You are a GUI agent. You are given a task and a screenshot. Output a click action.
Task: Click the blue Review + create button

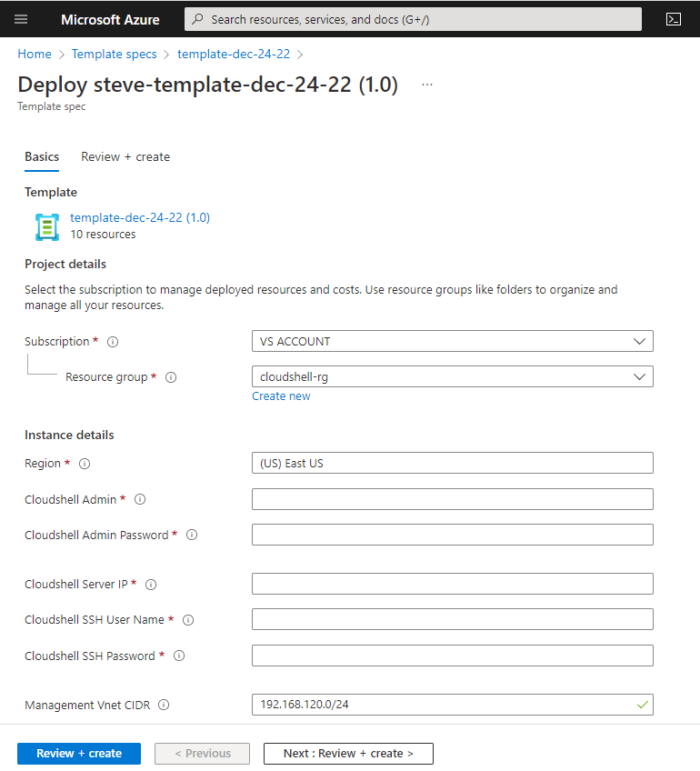click(x=79, y=754)
